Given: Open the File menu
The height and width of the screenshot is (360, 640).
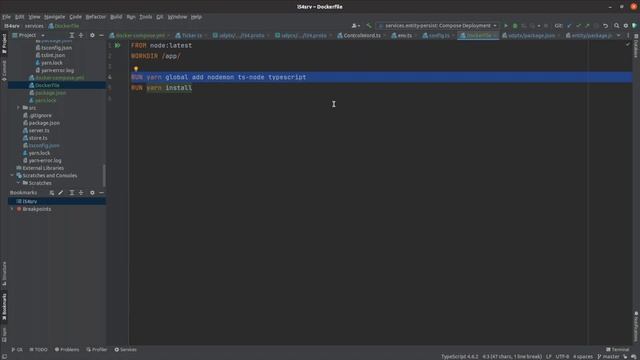Looking at the screenshot, I should click(6, 17).
